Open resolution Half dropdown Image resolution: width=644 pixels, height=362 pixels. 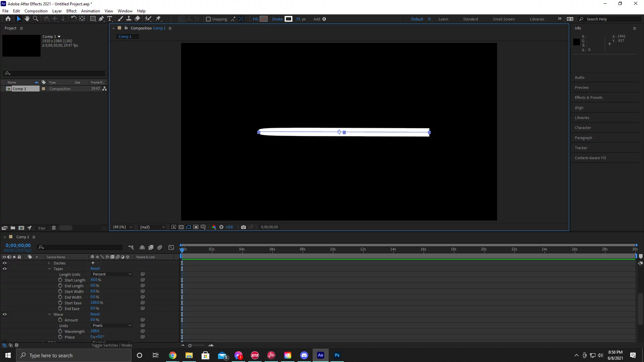tap(152, 227)
